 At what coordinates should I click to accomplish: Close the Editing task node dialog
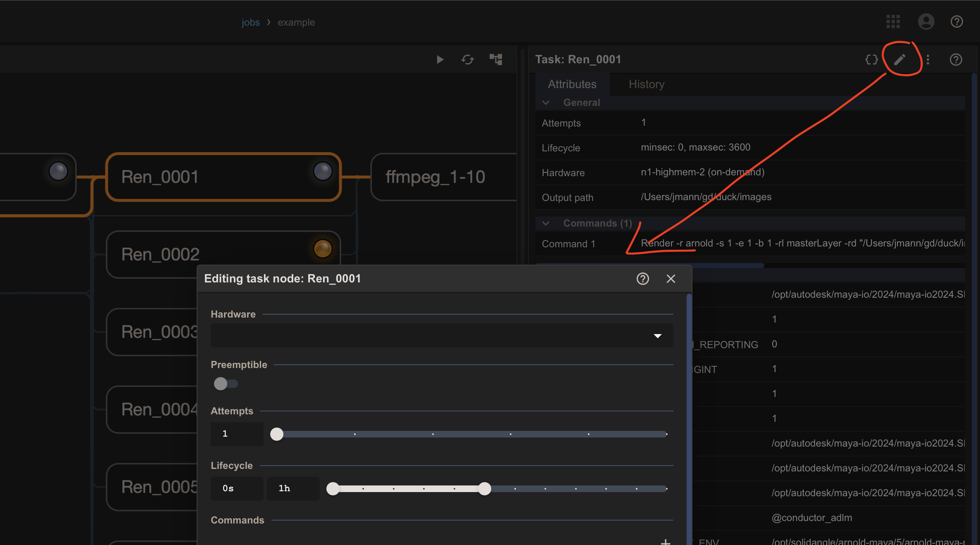click(671, 279)
